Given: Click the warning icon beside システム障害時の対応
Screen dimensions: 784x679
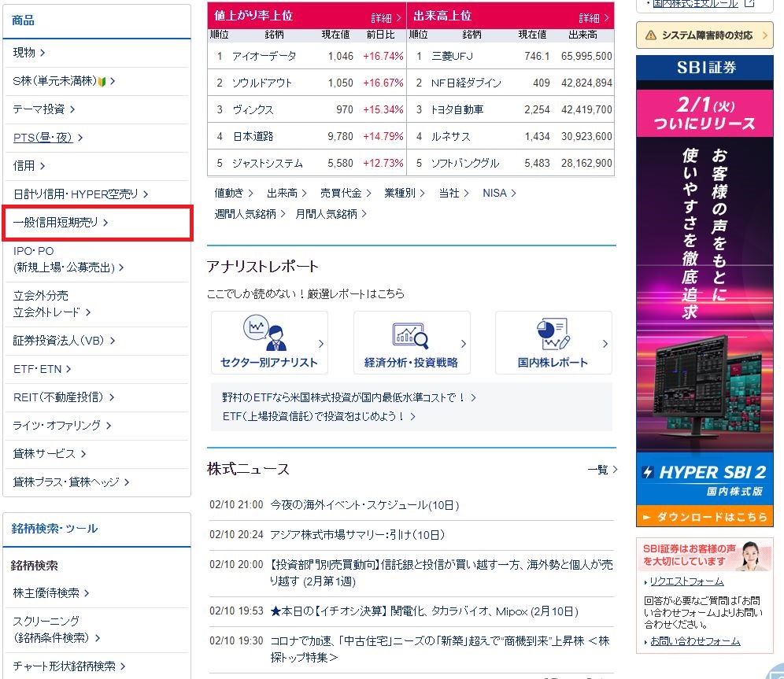Looking at the screenshot, I should [x=650, y=35].
